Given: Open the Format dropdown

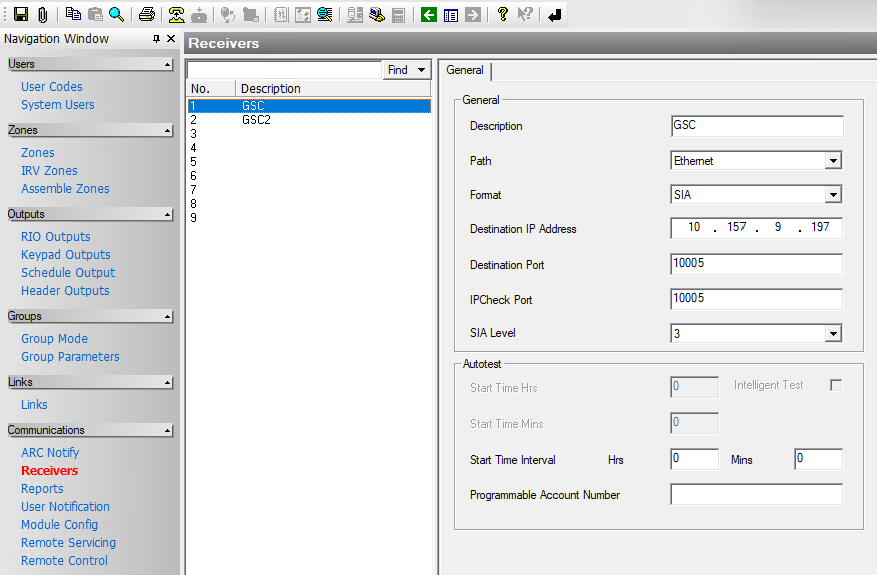Looking at the screenshot, I should tap(833, 195).
